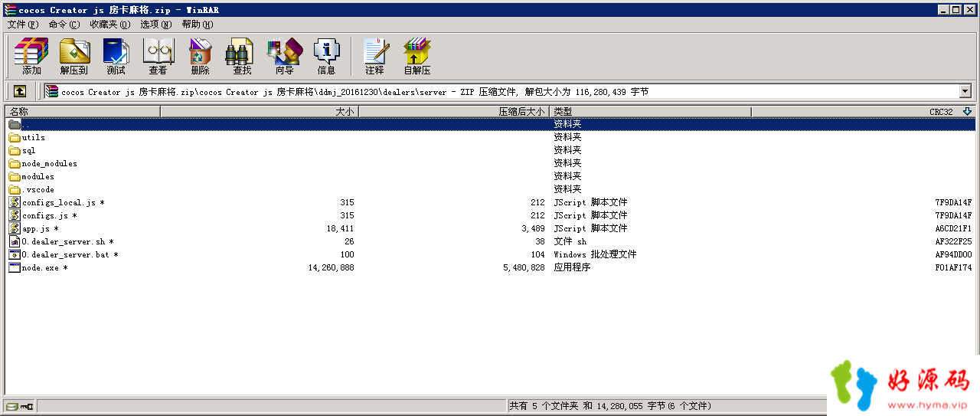
Task: Sort by 名称 (Name) column header
Action: 83,112
